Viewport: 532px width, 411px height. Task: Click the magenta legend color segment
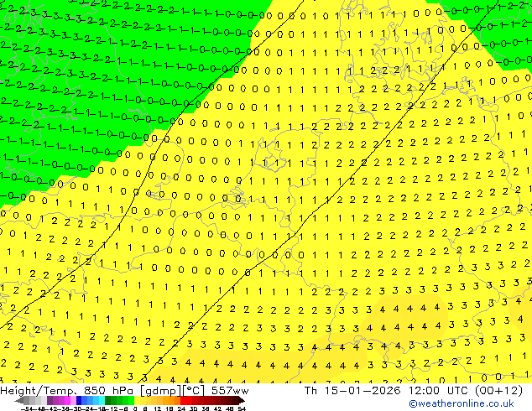67,400
